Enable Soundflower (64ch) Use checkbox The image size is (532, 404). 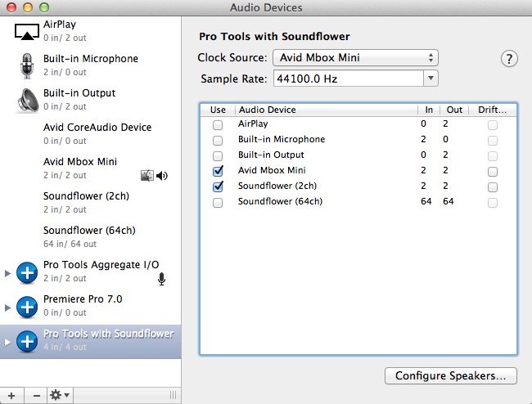pyautogui.click(x=218, y=203)
